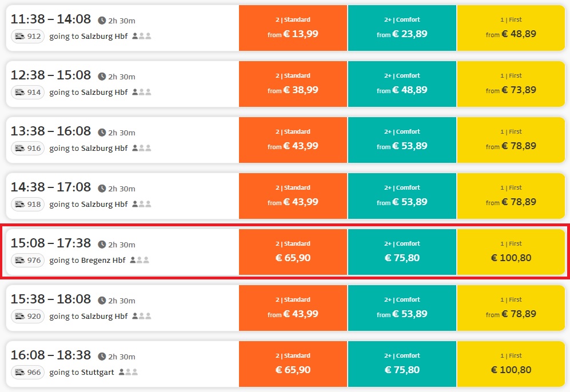Click the clock icon on the 11:38 departure
This screenshot has height=392, width=570.
coord(102,21)
